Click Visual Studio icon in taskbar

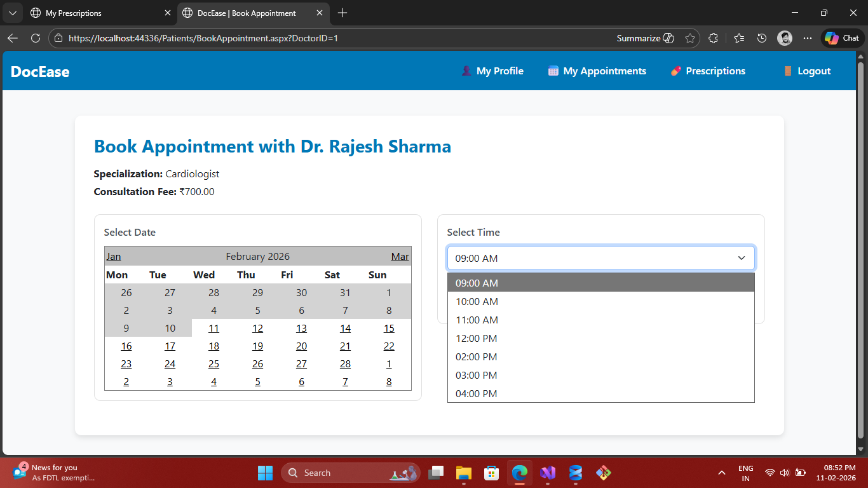point(548,473)
